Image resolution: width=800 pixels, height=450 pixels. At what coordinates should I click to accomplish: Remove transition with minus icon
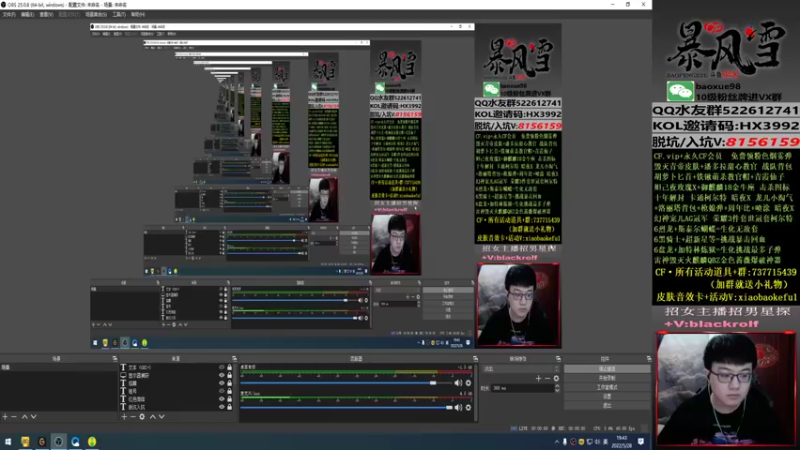point(547,379)
